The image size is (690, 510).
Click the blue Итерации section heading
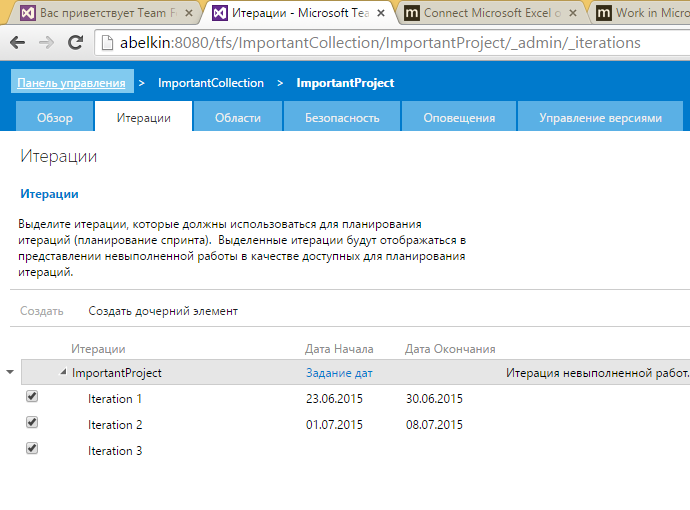click(49, 194)
